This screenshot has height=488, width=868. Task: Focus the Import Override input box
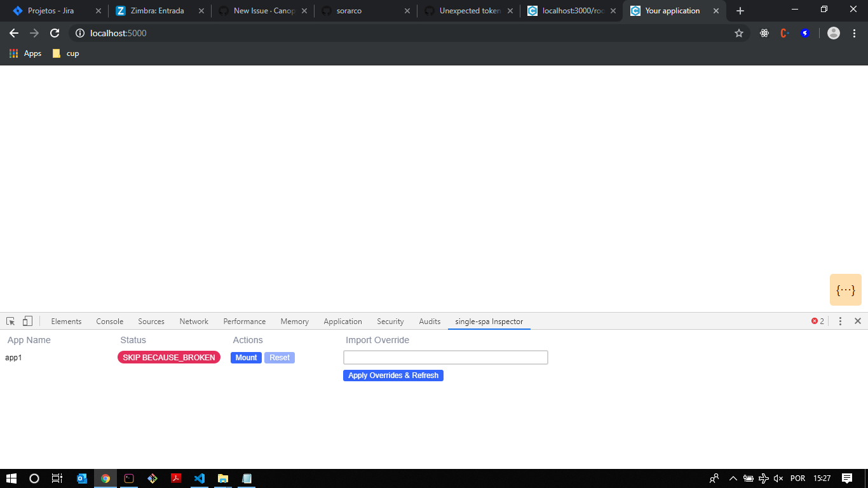pos(445,357)
